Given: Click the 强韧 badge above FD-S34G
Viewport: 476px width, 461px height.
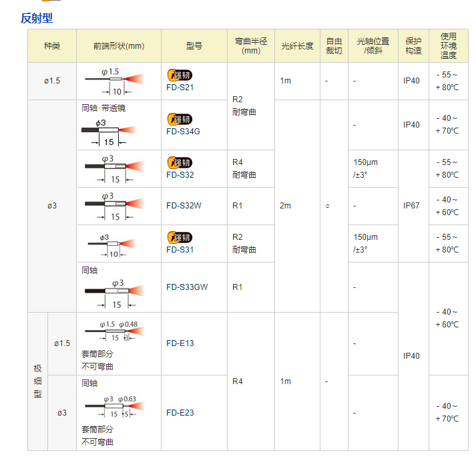Looking at the screenshot, I should (179, 119).
